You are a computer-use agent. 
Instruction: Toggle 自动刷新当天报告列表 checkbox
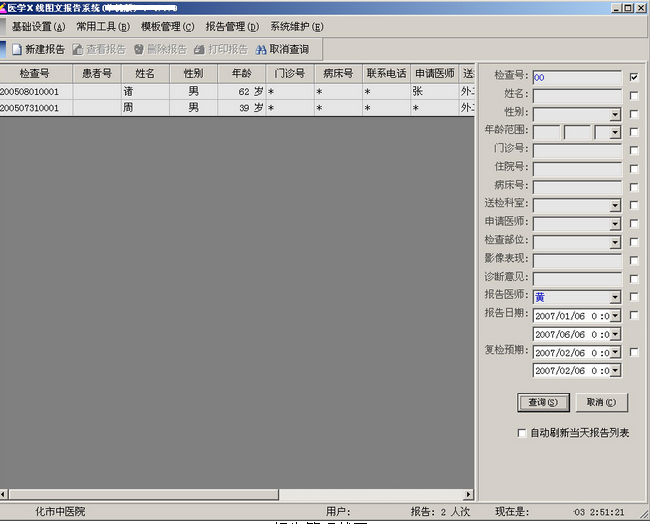(x=522, y=433)
